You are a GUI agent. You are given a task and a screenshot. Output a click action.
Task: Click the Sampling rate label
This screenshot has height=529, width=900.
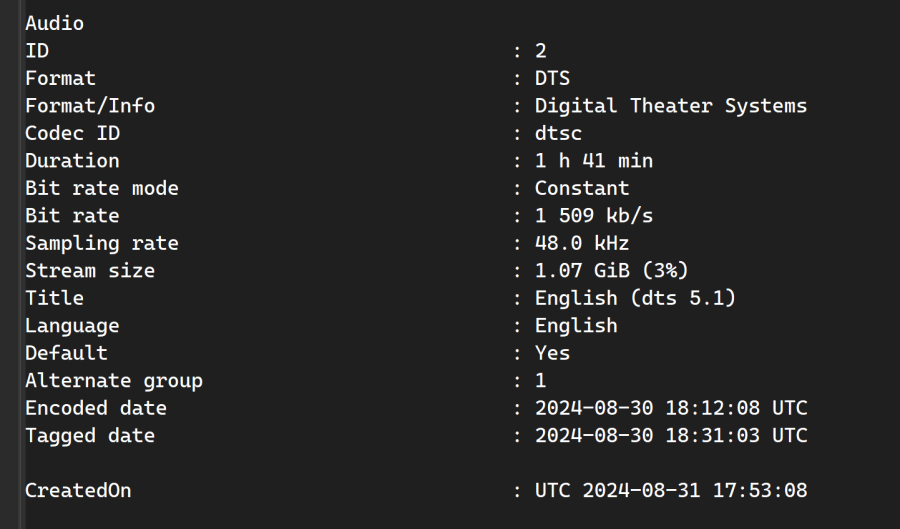102,243
